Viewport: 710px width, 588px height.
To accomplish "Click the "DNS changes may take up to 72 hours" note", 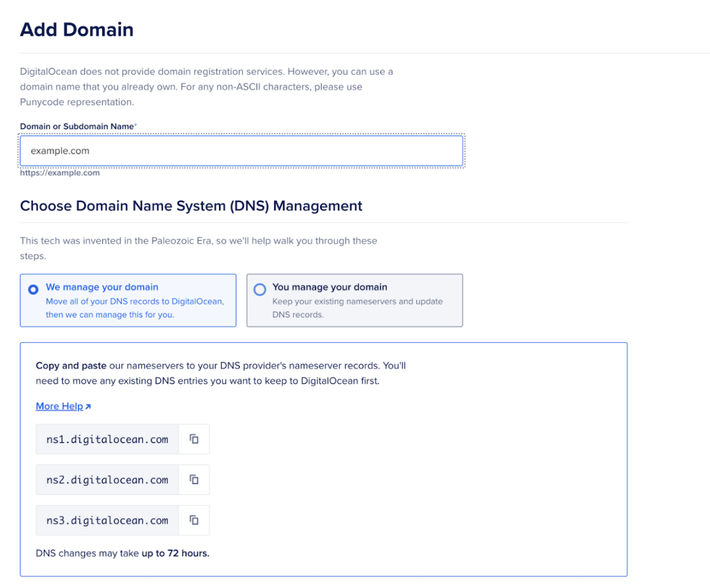I will 123,554.
